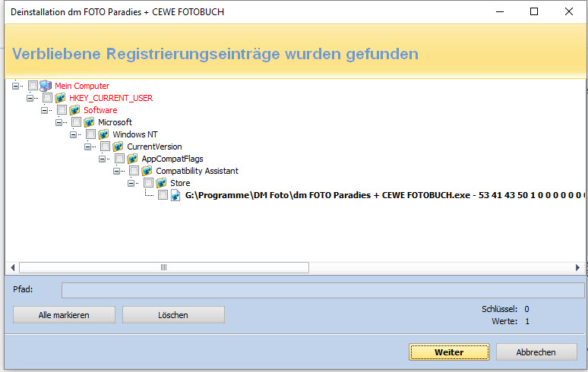Viewport: 588px width, 372px height.
Task: Collapse the CurrentVersion tree node
Action: click(x=88, y=147)
